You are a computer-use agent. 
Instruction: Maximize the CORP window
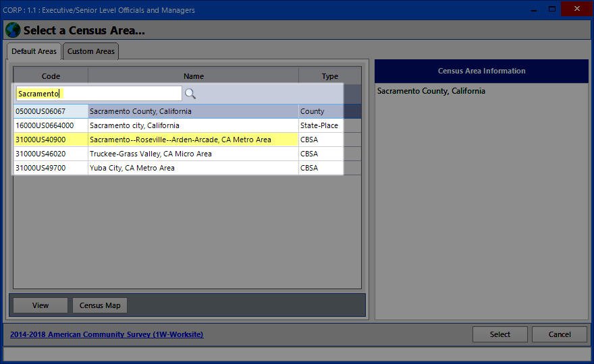[552, 9]
